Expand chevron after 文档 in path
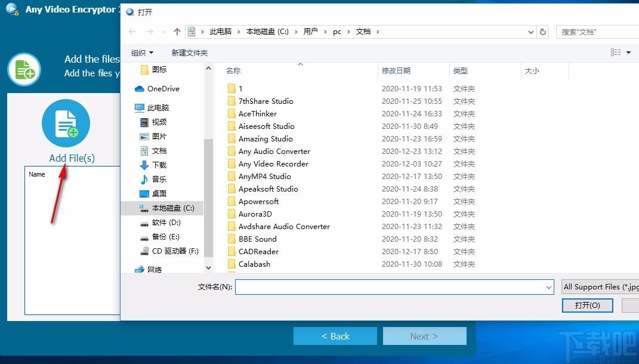Image resolution: width=639 pixels, height=364 pixels. pos(378,32)
